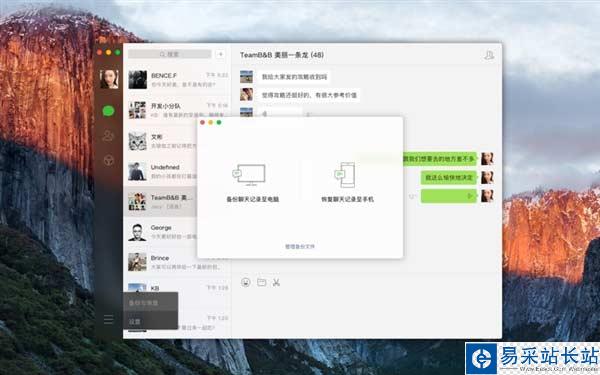600x375 pixels.
Task: Open the group members icon in chat header
Action: 489,55
